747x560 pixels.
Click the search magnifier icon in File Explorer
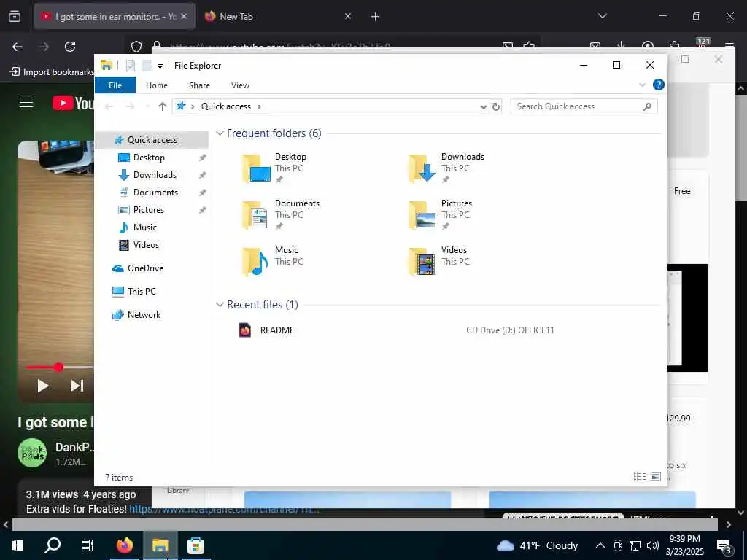(647, 106)
